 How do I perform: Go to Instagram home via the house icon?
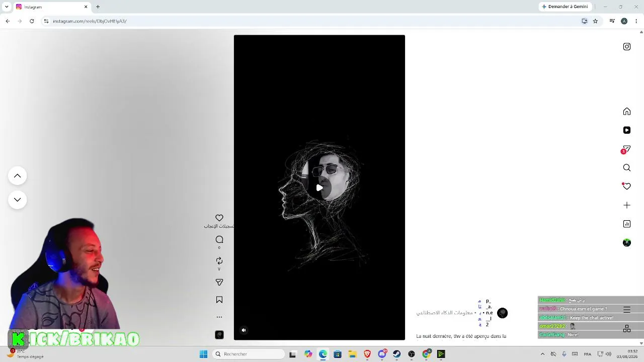point(627,112)
